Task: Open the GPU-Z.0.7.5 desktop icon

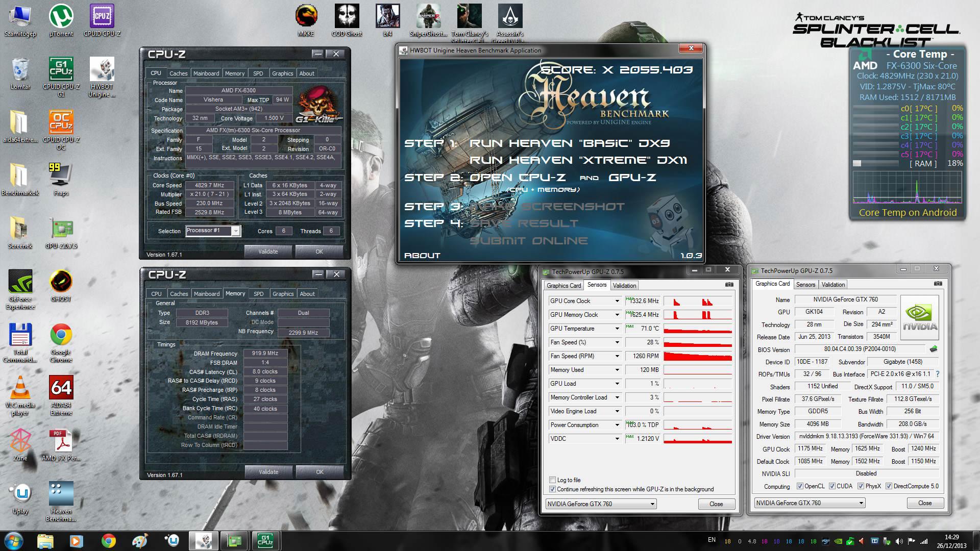Action: [61, 232]
